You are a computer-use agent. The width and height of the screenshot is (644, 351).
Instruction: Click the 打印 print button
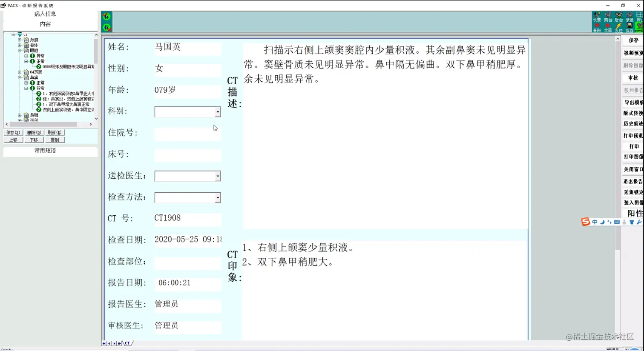point(633,146)
